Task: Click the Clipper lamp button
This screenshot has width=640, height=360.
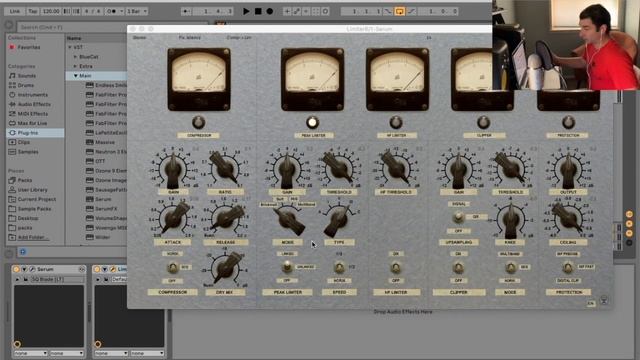Action: 484,122
